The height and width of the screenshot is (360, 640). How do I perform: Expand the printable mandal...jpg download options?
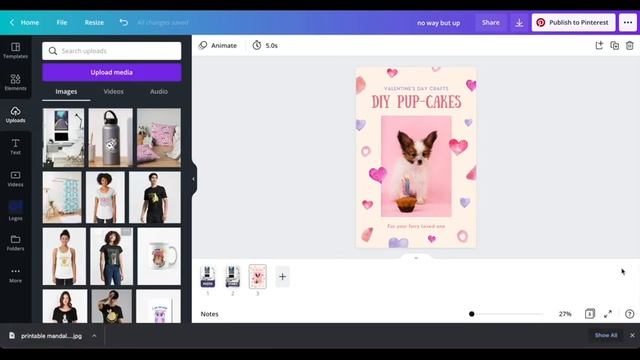tap(94, 336)
